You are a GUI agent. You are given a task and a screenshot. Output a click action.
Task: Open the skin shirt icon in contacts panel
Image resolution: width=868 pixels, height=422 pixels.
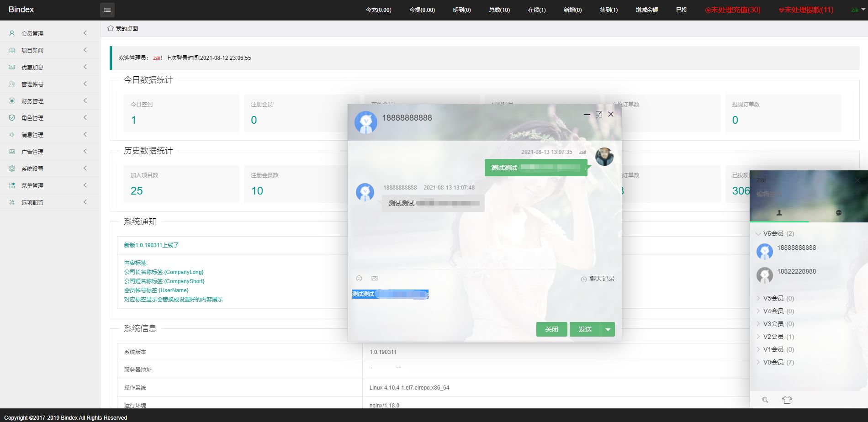[x=787, y=400]
